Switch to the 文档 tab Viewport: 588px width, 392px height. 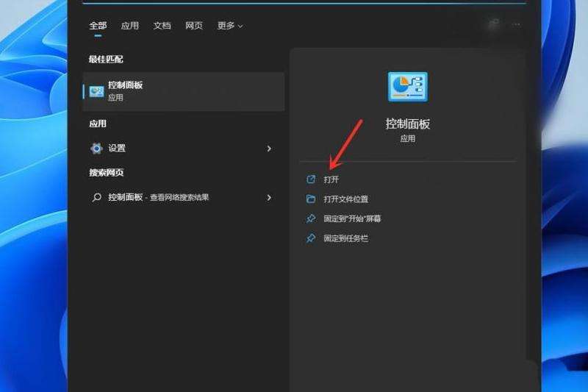coord(162,26)
